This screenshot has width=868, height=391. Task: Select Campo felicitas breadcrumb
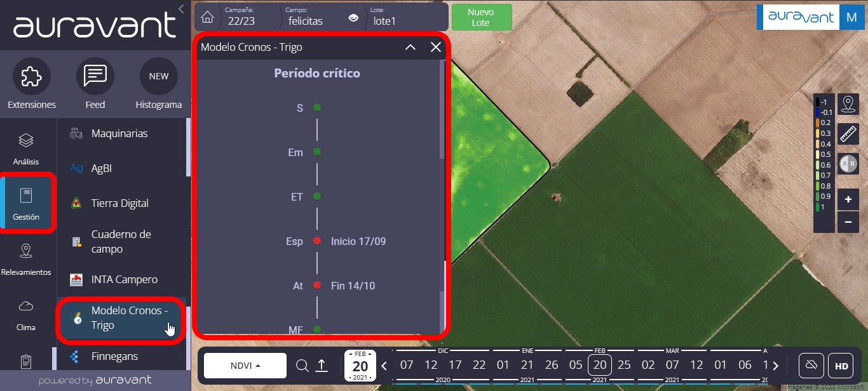coord(306,17)
